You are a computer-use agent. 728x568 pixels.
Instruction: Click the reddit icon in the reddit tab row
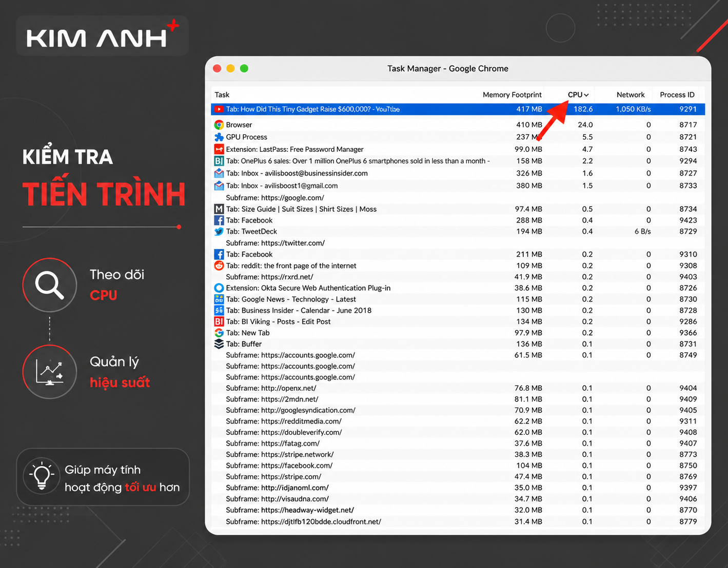pyautogui.click(x=219, y=266)
